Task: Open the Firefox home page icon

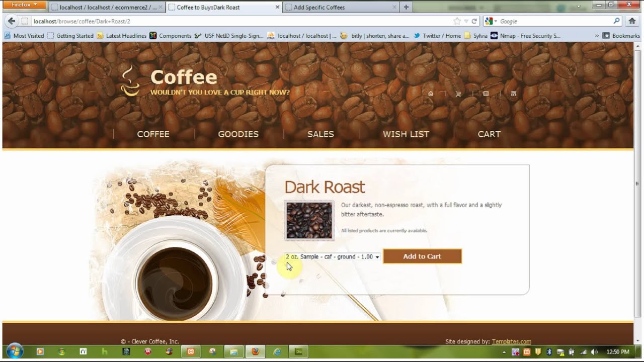Action: 632,21
